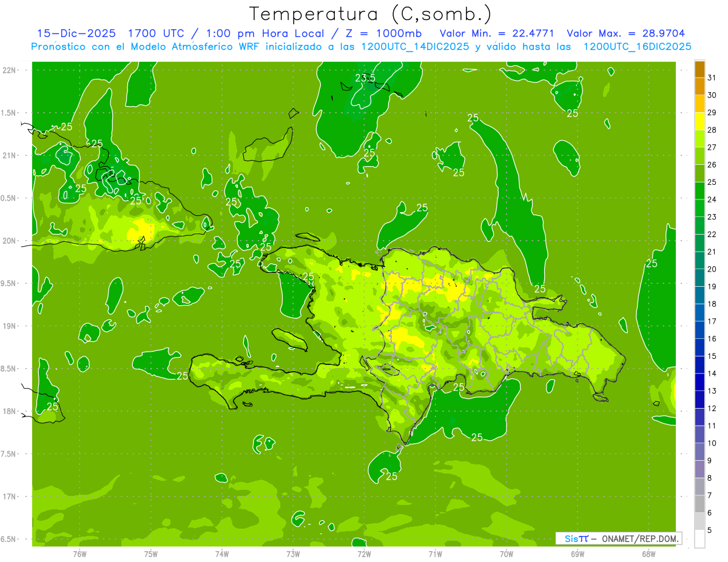
Task: Click legend swatch between 29 and 30
Action: click(x=699, y=104)
